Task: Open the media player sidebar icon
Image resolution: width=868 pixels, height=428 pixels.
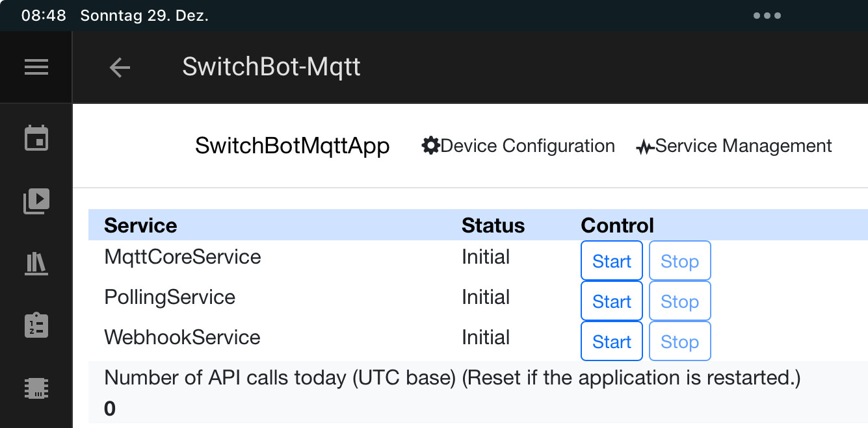Action: 36,201
